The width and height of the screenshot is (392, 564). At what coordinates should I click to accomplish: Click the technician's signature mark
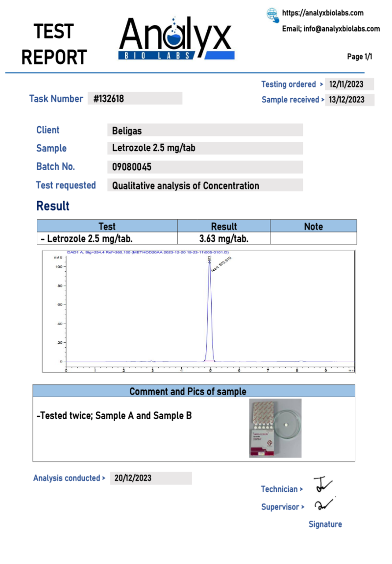(322, 485)
